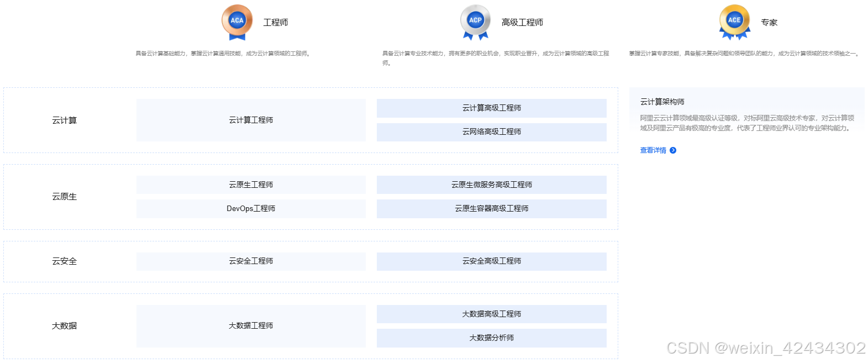
Task: Click the description text under 工程师
Action: pos(223,54)
